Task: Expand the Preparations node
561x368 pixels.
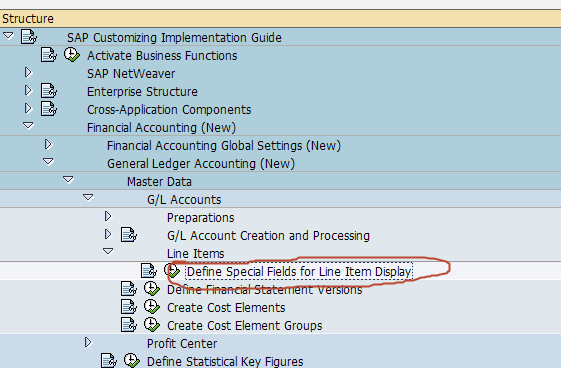Action: click(108, 216)
